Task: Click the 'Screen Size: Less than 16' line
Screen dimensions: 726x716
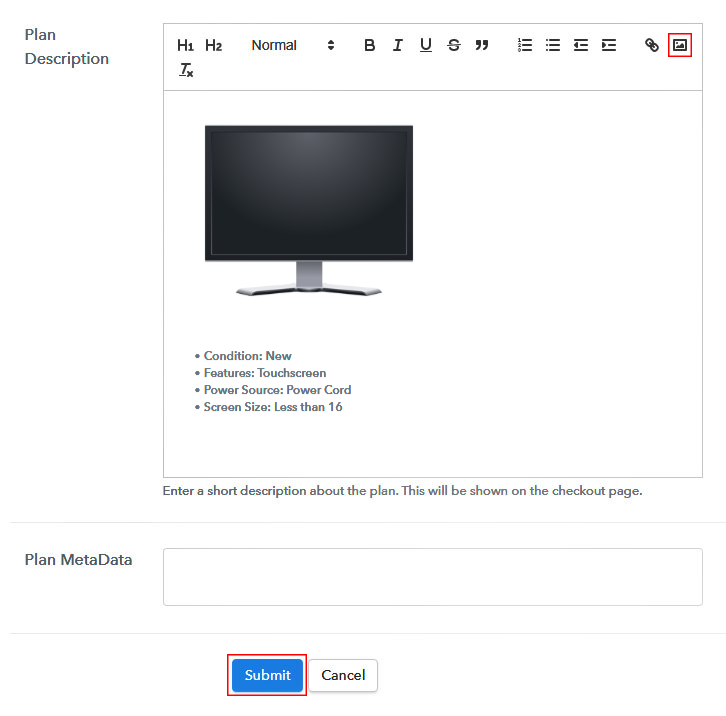Action: [273, 407]
